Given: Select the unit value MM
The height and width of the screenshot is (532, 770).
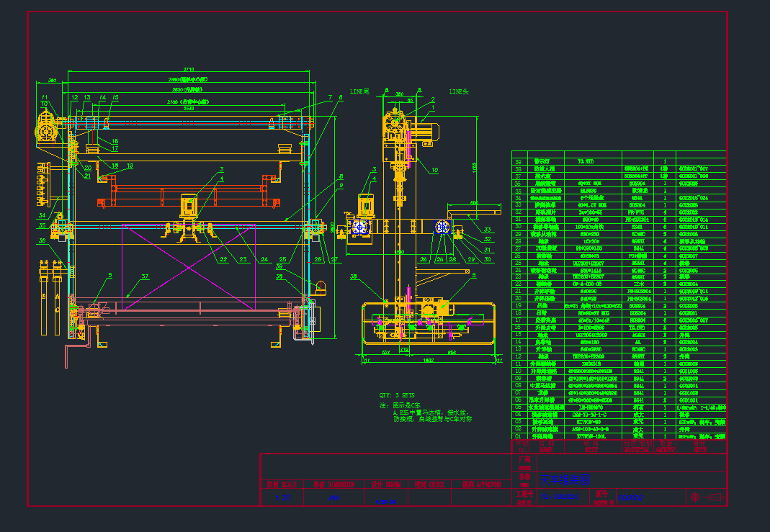Looking at the screenshot, I should [x=333, y=497].
